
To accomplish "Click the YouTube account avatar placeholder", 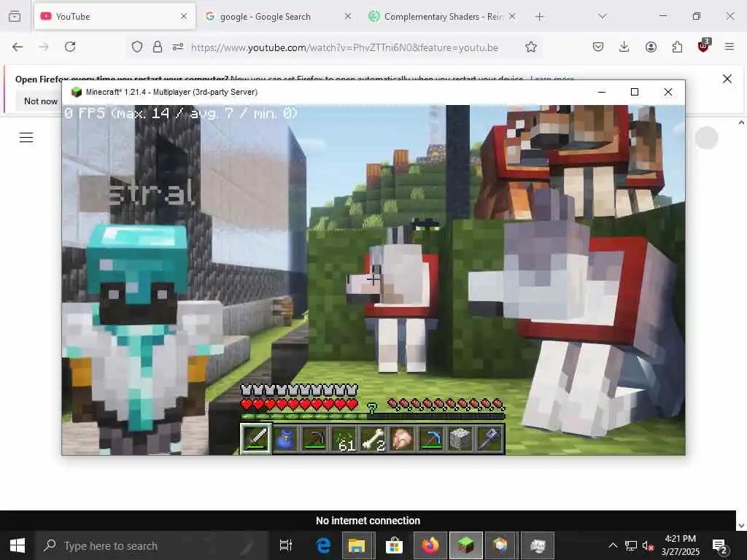I will pos(706,138).
